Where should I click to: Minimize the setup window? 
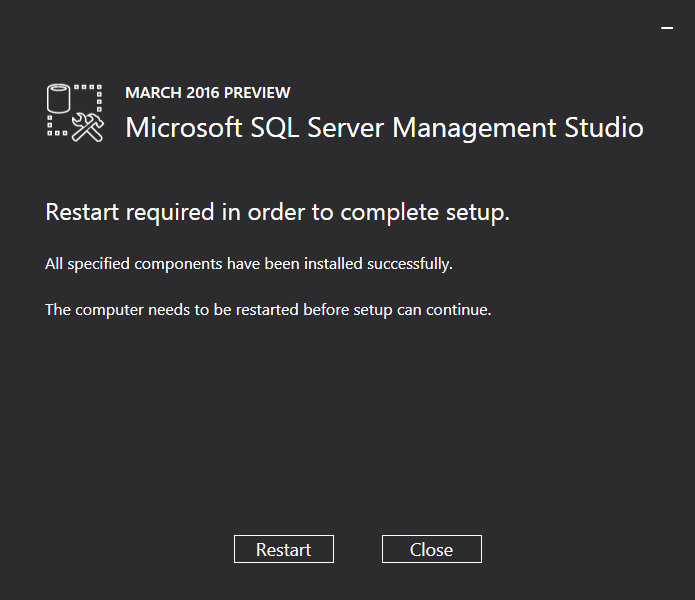(667, 28)
